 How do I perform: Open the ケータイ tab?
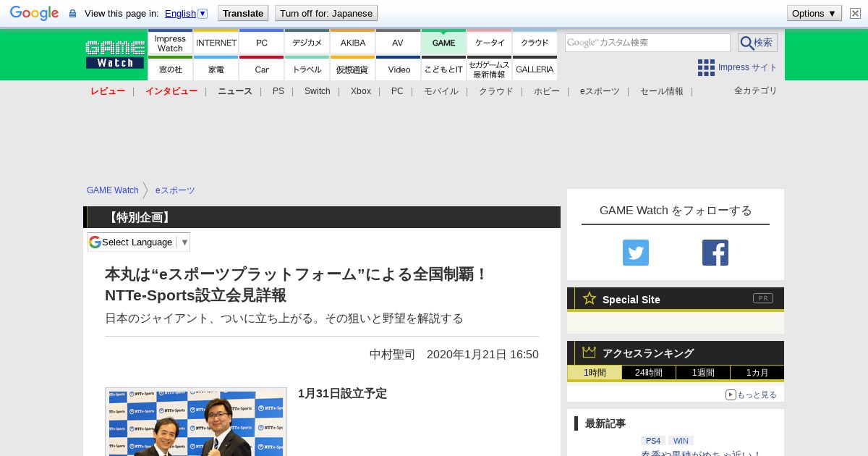490,42
